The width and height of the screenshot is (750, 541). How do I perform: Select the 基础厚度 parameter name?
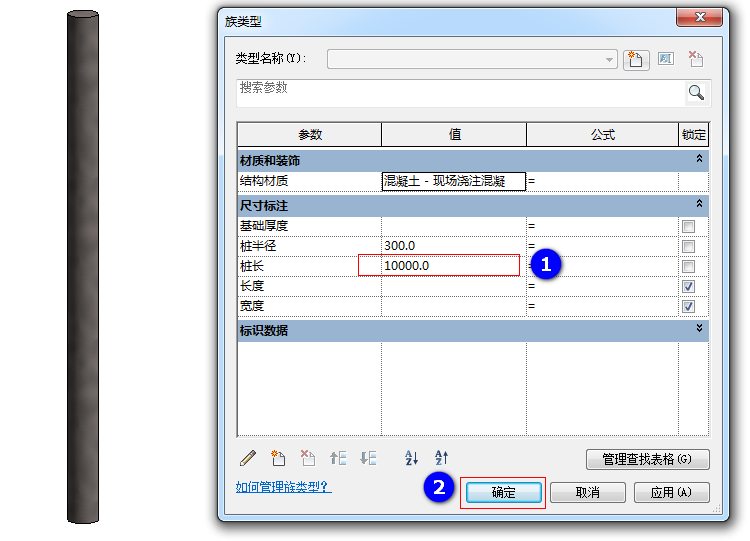coord(264,226)
